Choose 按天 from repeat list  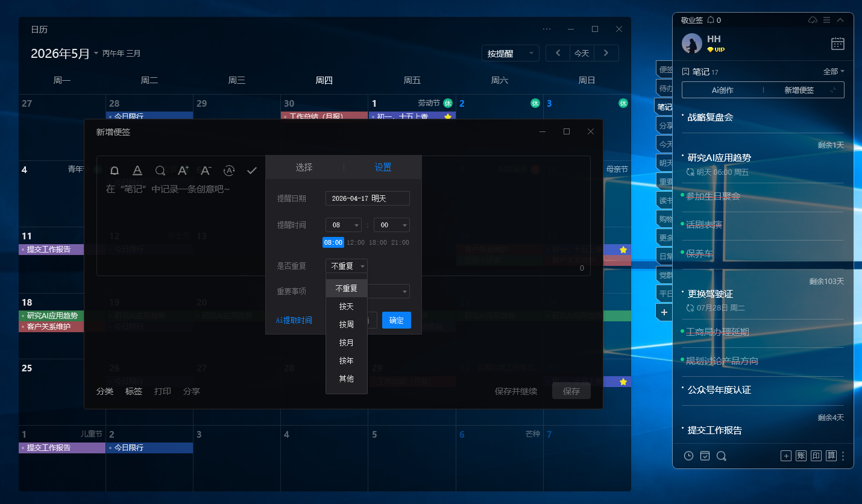coord(347,306)
